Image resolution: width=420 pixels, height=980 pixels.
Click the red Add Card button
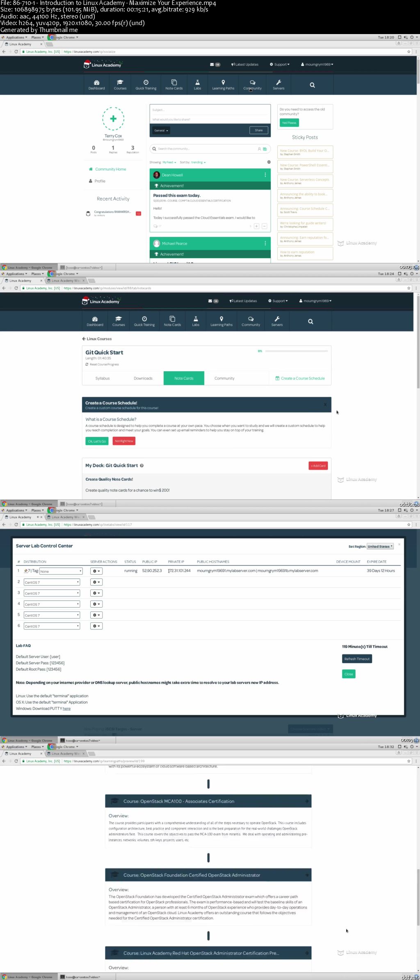point(318,466)
